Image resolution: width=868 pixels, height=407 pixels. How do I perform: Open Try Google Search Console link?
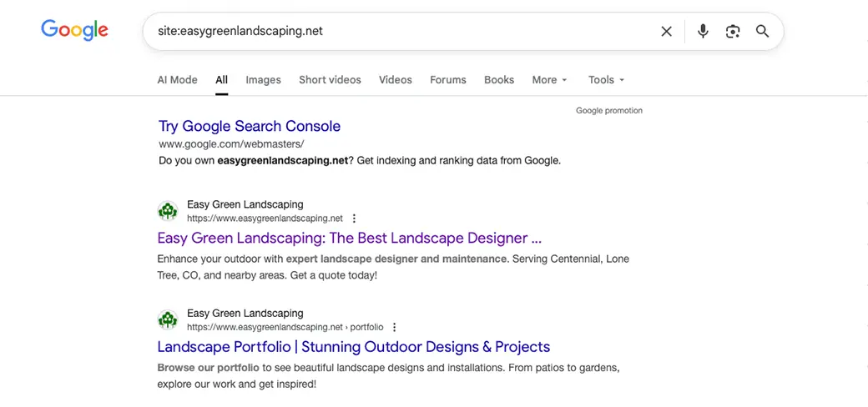[x=250, y=127]
